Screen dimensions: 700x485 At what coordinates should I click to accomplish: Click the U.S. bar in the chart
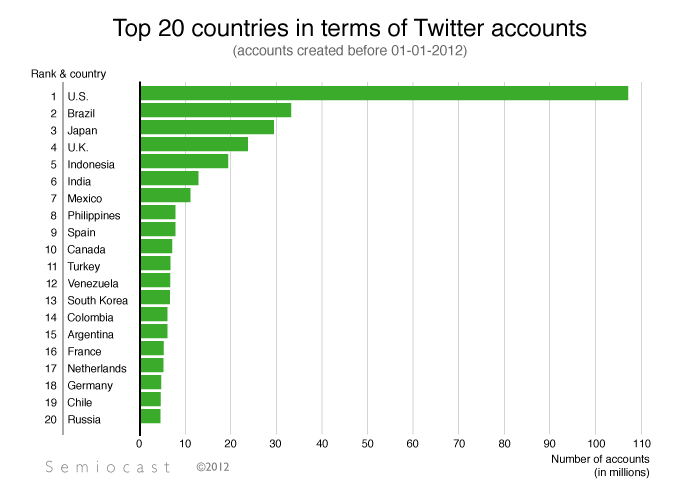tap(384, 93)
